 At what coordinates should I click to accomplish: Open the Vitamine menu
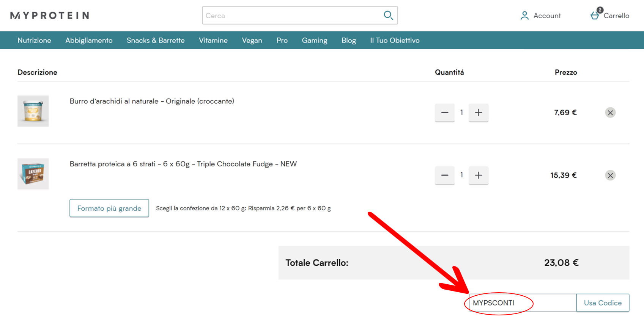click(x=213, y=41)
